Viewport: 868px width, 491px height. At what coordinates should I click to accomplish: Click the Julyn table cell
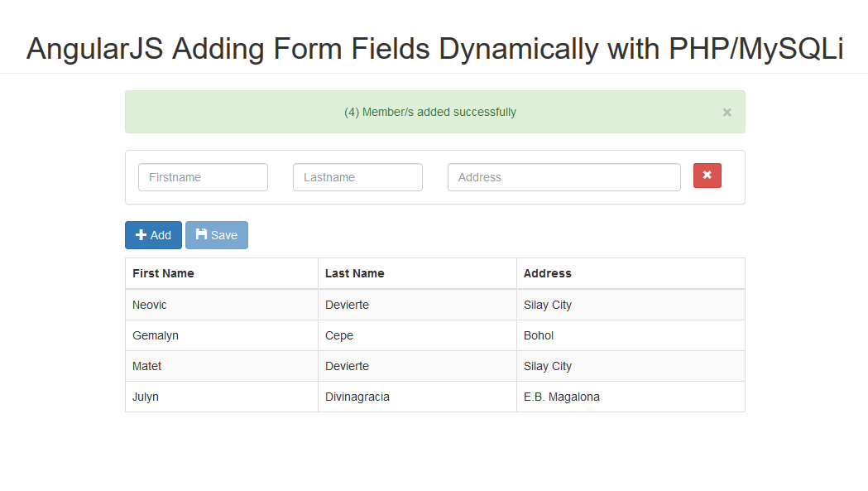click(146, 397)
